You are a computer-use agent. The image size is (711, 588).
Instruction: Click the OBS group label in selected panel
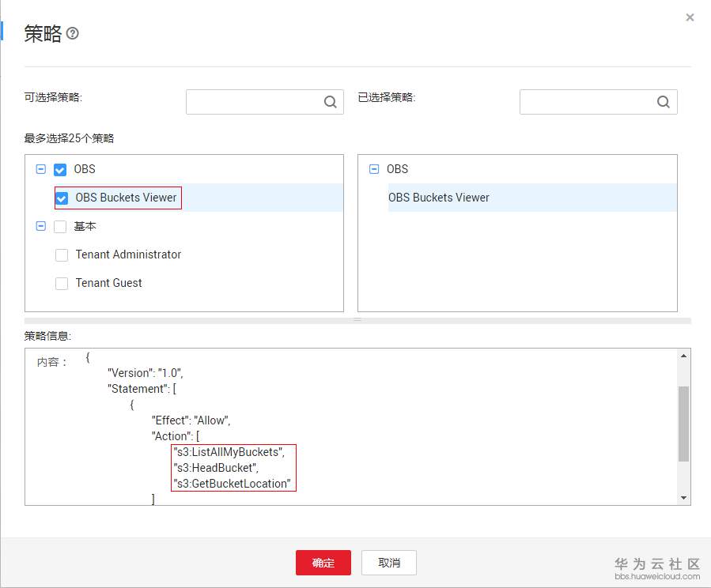[397, 169]
